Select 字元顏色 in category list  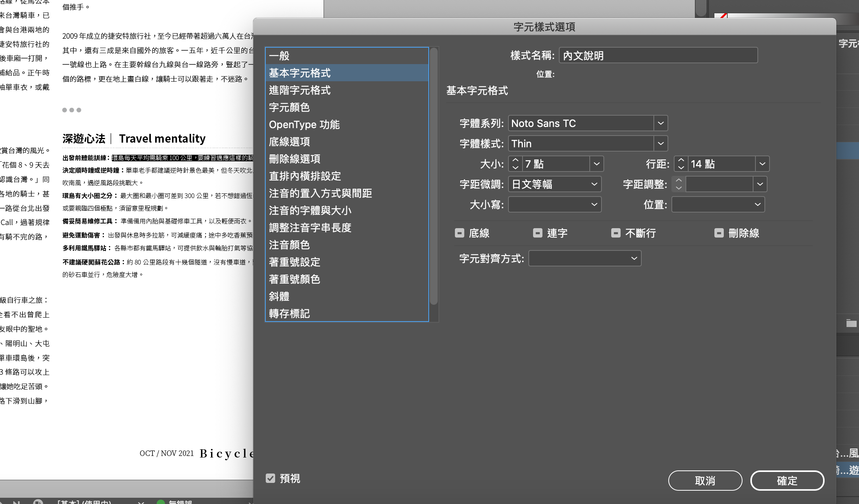click(289, 107)
